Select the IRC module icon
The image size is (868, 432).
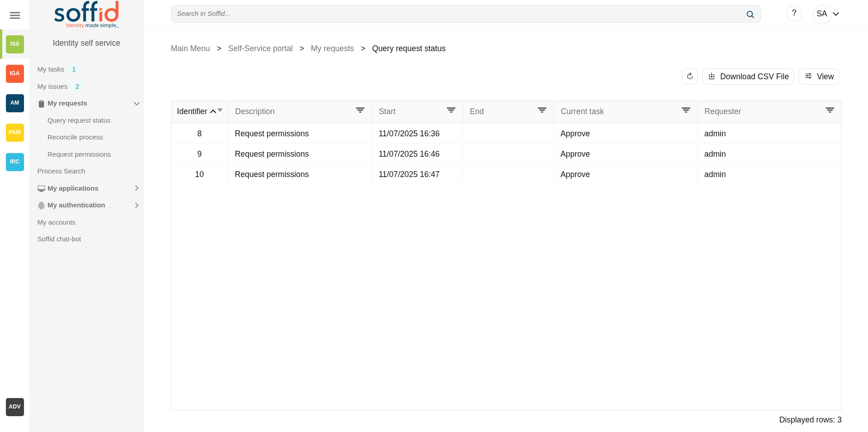pos(14,162)
